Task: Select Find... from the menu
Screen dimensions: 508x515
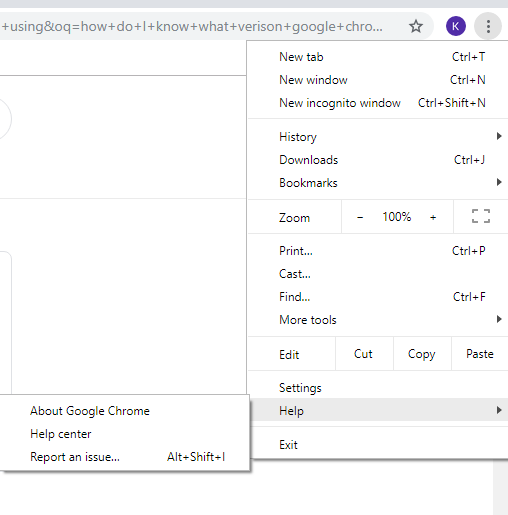Action: pyautogui.click(x=378, y=297)
